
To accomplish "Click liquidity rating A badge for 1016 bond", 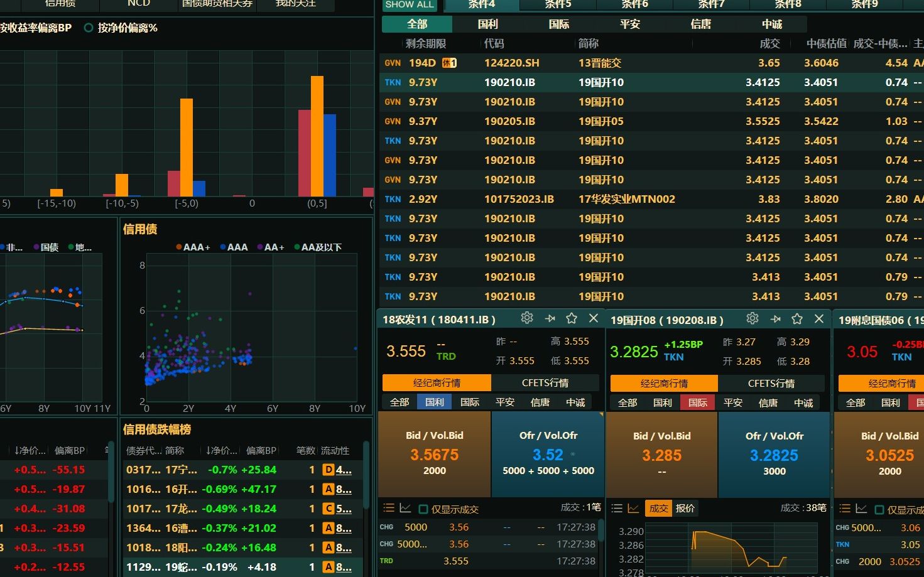I will tap(328, 489).
